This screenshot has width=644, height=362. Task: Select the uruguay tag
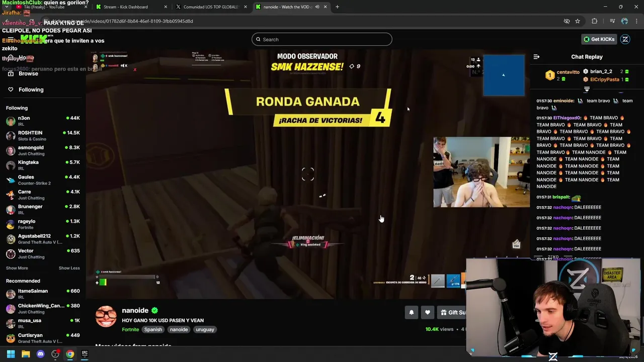[205, 329]
